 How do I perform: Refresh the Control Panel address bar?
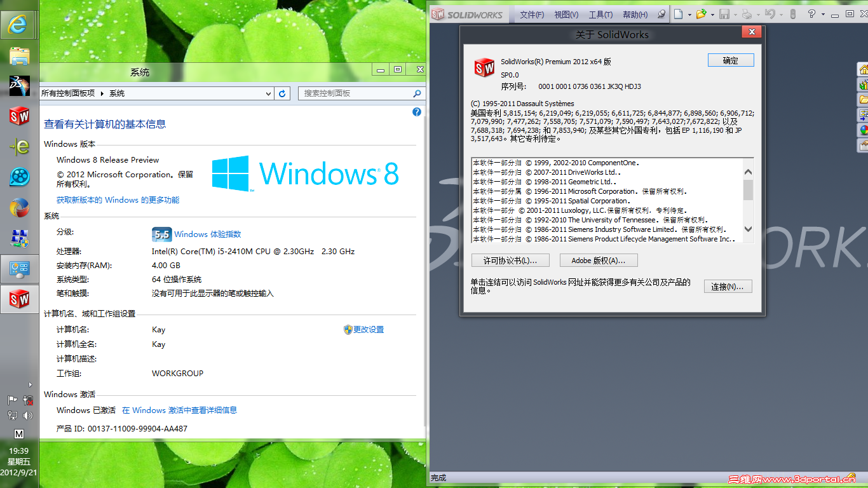pos(283,93)
